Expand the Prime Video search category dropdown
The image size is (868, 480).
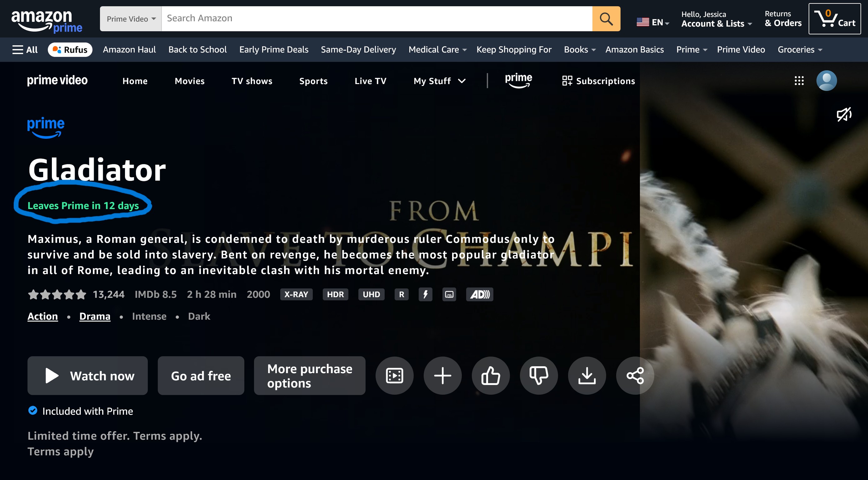click(x=131, y=19)
